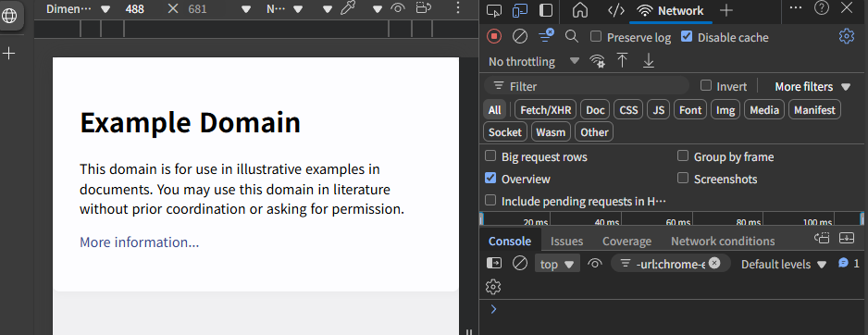
Task: Select the Network tab
Action: point(670,10)
